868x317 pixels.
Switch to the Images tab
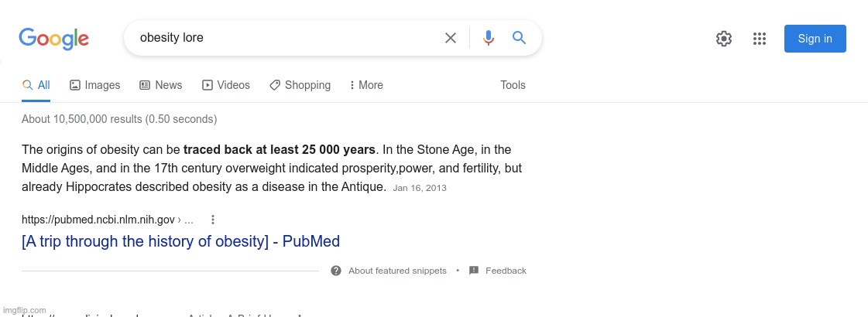click(x=94, y=85)
